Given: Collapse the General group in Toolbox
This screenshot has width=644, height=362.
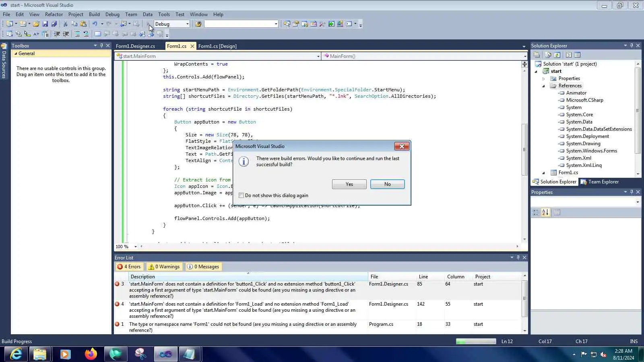Looking at the screenshot, I should tap(16, 53).
